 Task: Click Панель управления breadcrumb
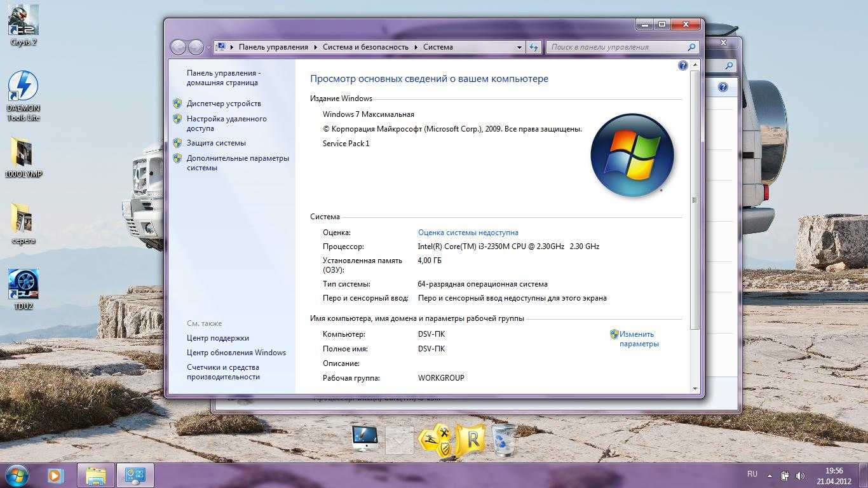[x=273, y=47]
